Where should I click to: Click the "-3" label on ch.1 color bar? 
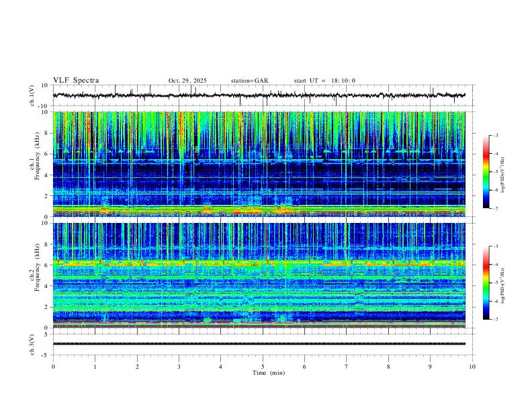(x=496, y=135)
